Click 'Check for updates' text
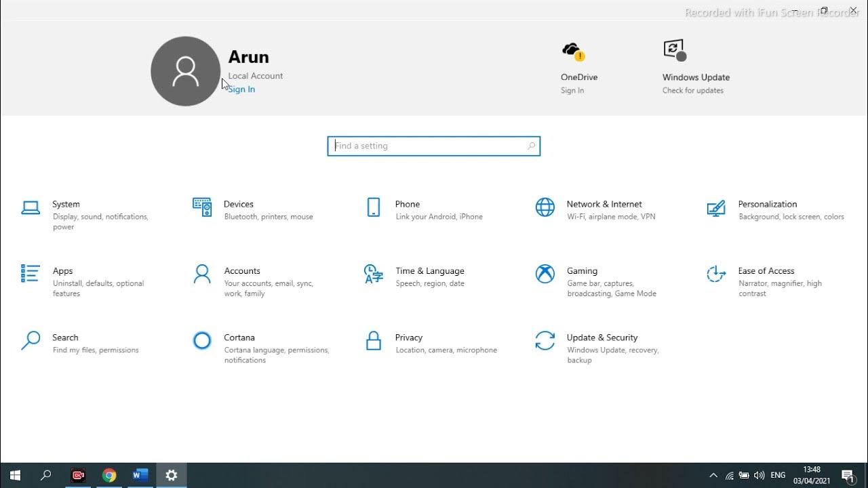The width and height of the screenshot is (868, 488). coord(693,91)
